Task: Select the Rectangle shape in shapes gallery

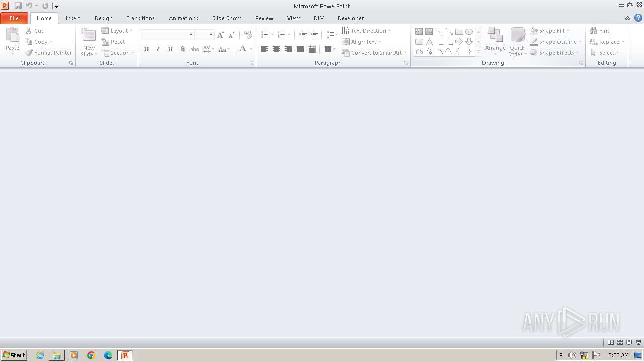Action: [459, 32]
